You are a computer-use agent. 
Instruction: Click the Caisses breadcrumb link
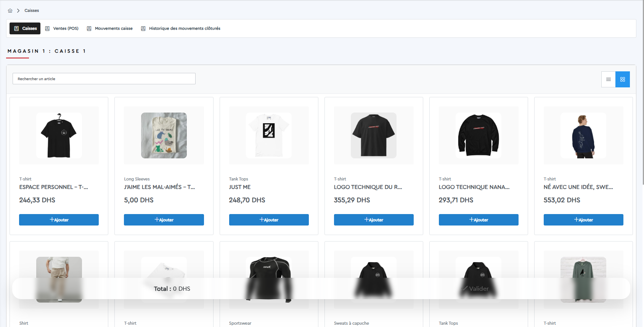pos(32,11)
